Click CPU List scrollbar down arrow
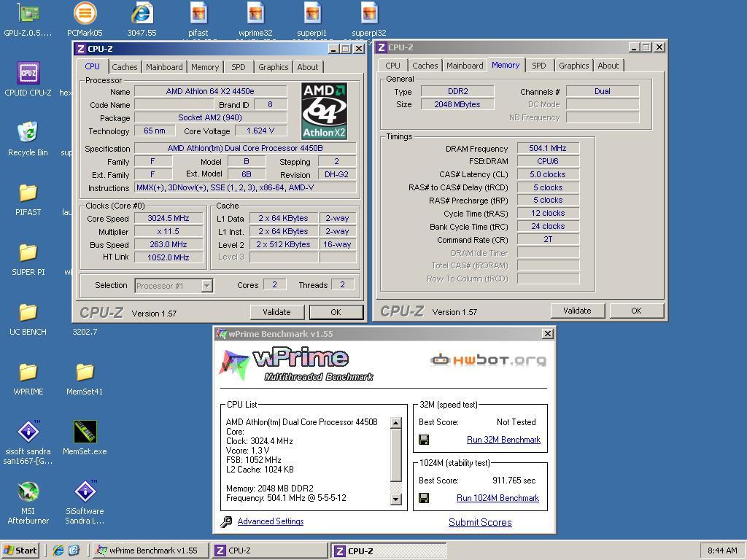The height and width of the screenshot is (560, 747). coord(396,499)
